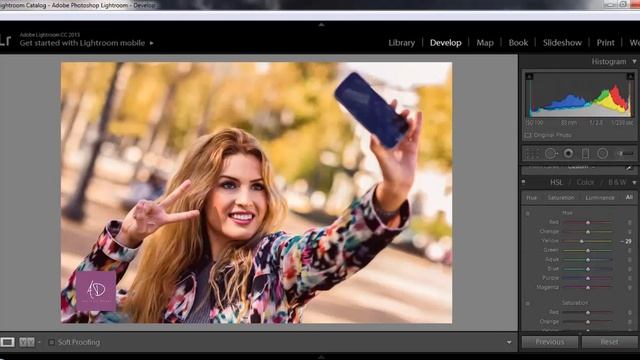Viewport: 640px width, 360px height.
Task: Switch to the Book module
Action: tap(518, 43)
